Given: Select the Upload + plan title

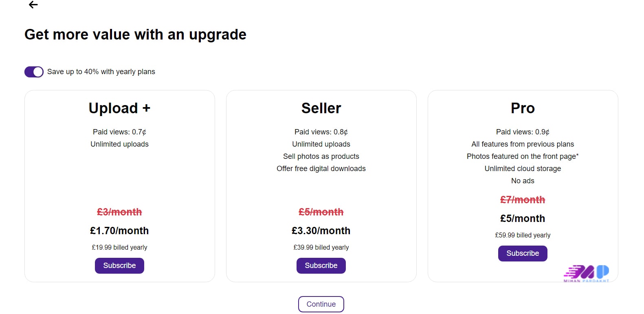Looking at the screenshot, I should coord(119,108).
